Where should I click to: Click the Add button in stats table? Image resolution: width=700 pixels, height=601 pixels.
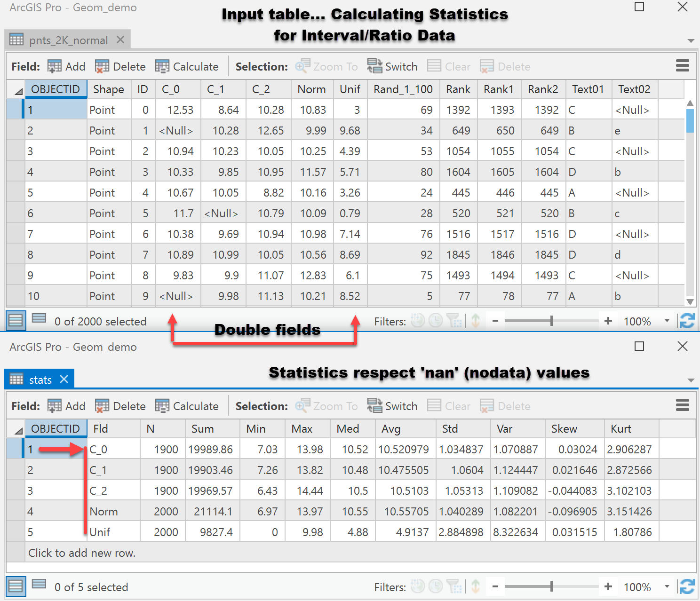(66, 406)
